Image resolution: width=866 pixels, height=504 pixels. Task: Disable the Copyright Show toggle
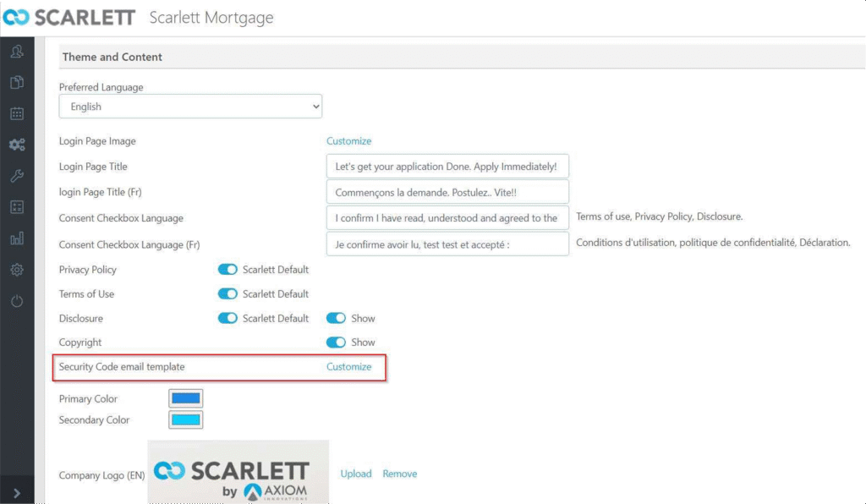pos(336,342)
